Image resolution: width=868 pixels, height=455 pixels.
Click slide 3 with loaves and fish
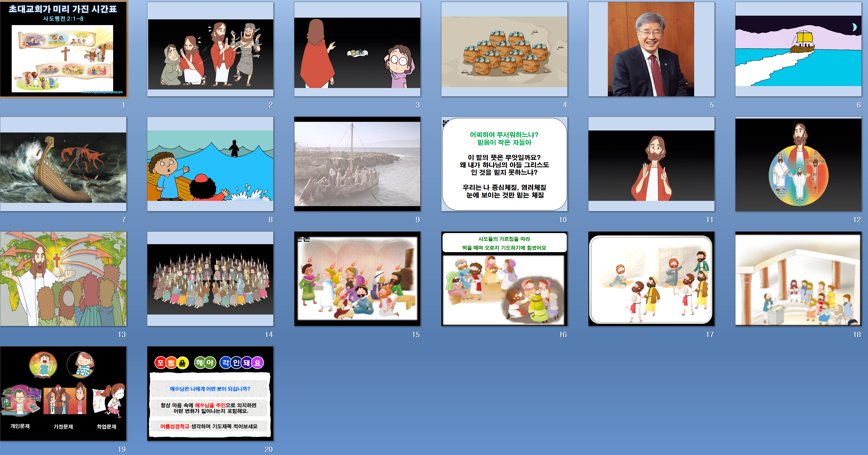click(x=357, y=49)
